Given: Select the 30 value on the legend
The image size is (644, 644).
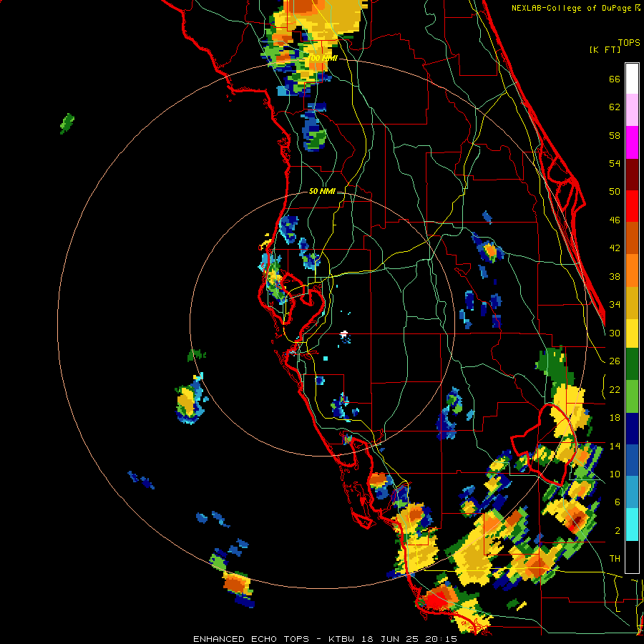Looking at the screenshot, I should (615, 333).
